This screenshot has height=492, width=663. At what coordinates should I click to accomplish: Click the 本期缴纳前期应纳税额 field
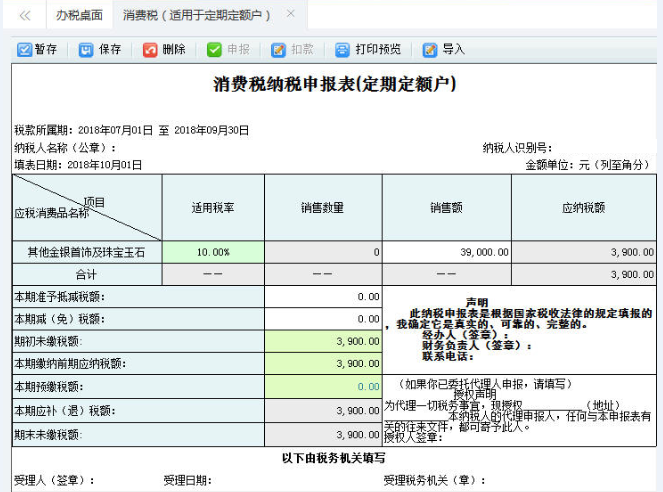click(322, 364)
